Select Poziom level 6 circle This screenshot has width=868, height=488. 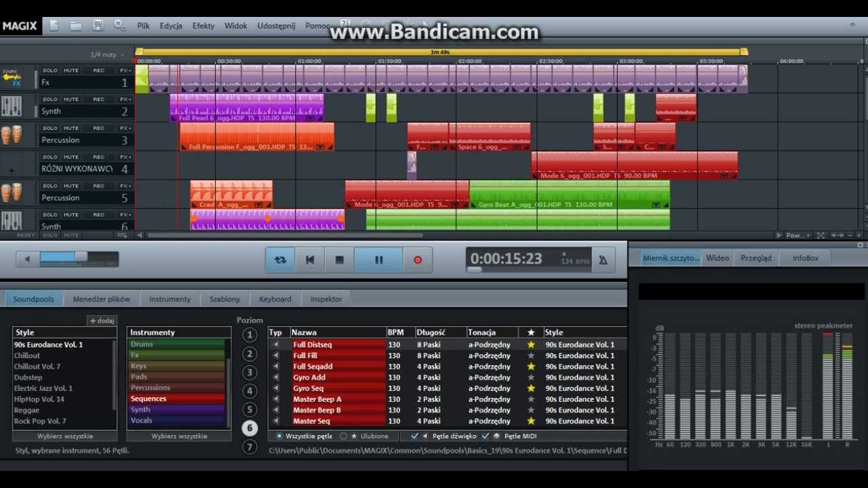(250, 428)
